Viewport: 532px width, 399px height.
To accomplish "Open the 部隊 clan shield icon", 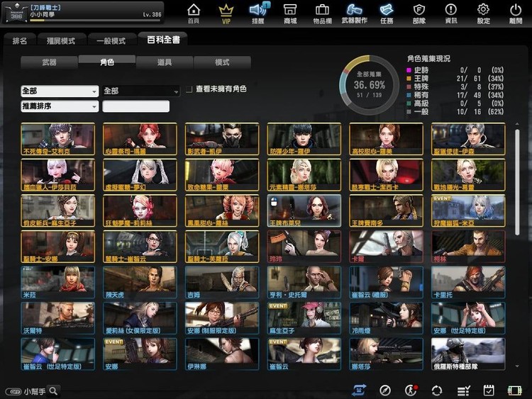I will 419,13.
